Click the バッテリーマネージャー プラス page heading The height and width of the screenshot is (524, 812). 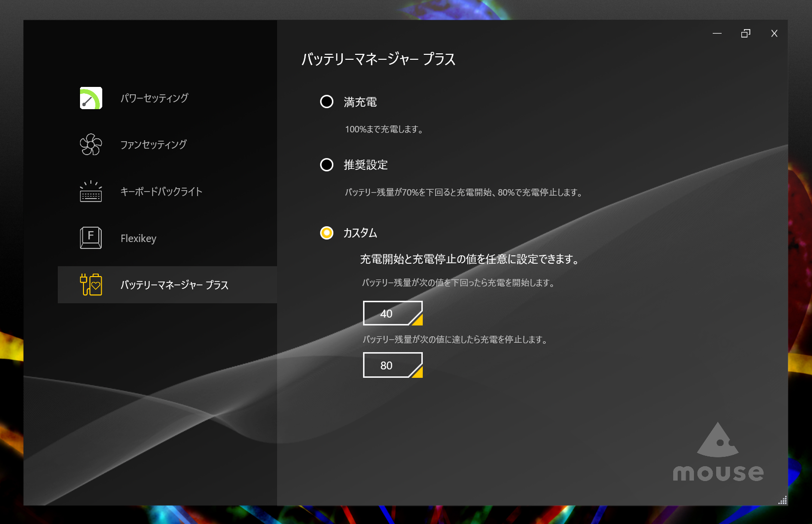[x=378, y=59]
